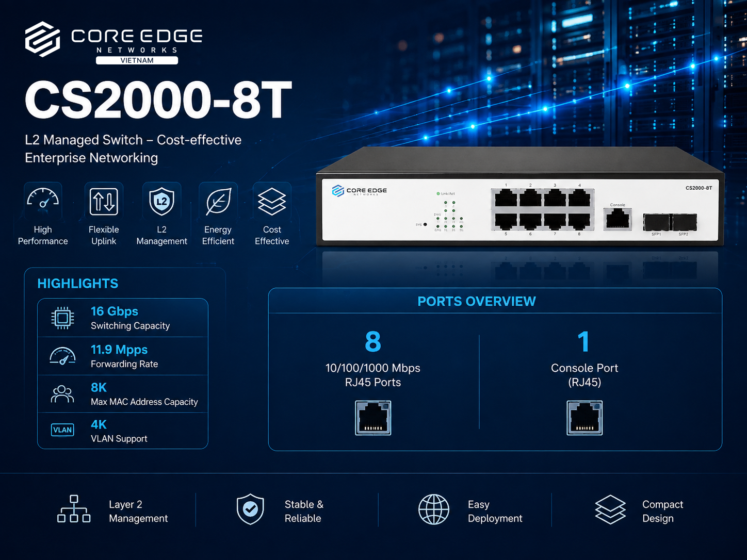Click the CORE EDGE wordmark text
Image resolution: width=747 pixels, height=560 pixels.
[x=137, y=36]
